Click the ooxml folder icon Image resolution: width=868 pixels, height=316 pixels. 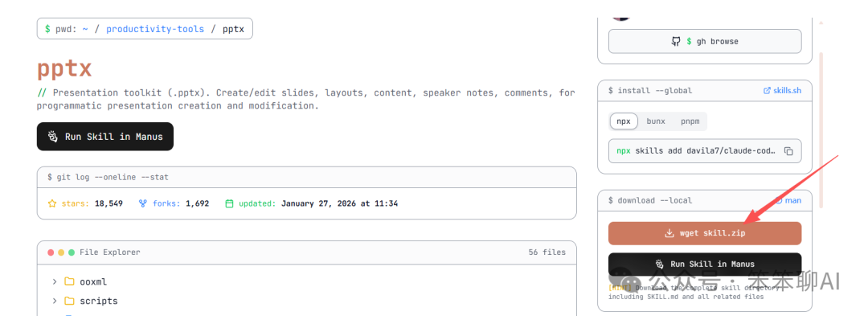coord(69,281)
